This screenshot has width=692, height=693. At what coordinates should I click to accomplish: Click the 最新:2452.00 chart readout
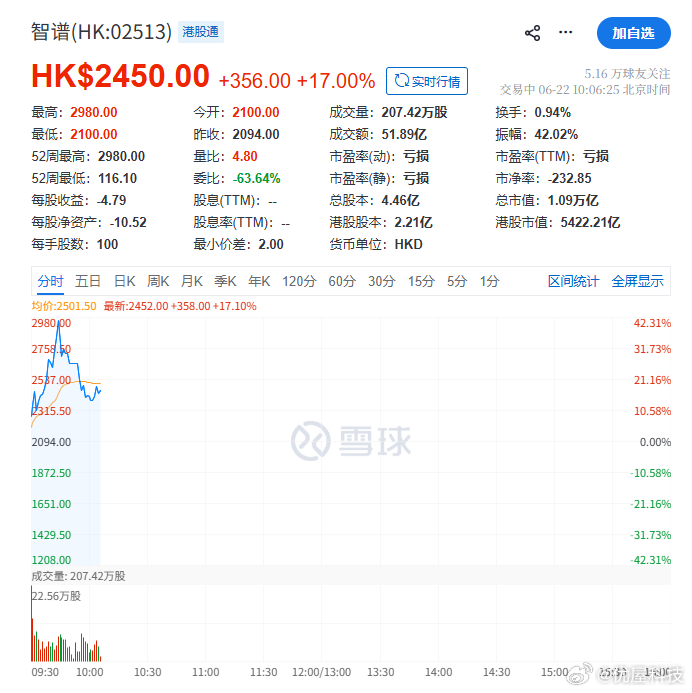coord(180,306)
